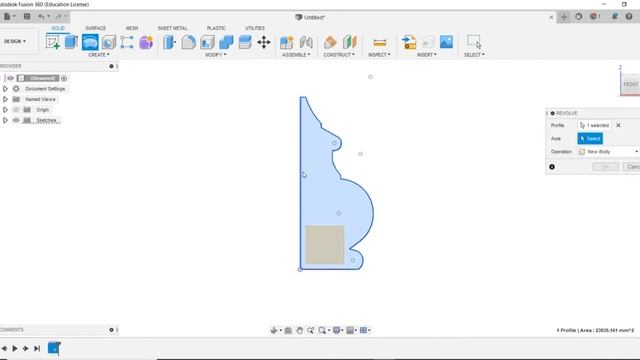Image resolution: width=640 pixels, height=360 pixels.
Task: Open the Help question mark icon
Action: 629,17
